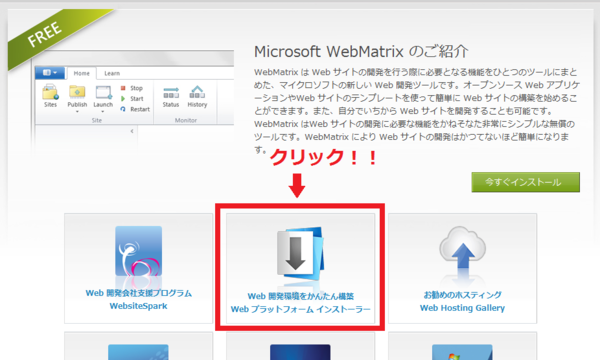Click the Web Hosting Gallery text link
This screenshot has height=360, width=600.
coord(462,308)
